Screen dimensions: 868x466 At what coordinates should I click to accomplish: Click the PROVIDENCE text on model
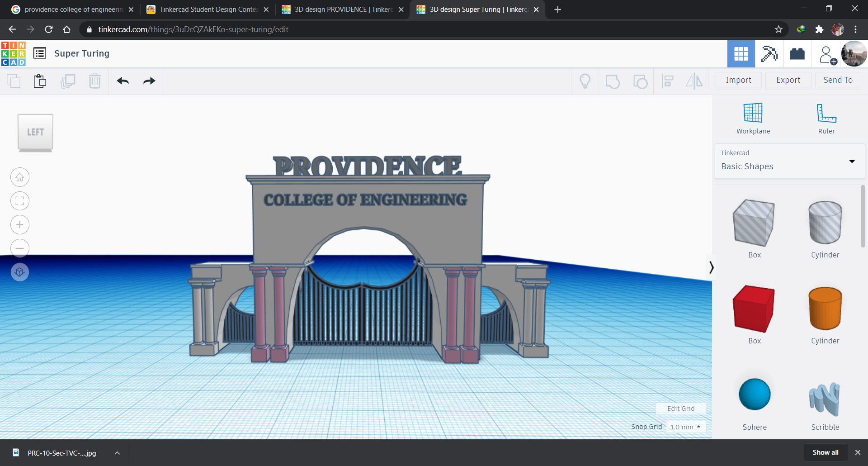pos(367,166)
